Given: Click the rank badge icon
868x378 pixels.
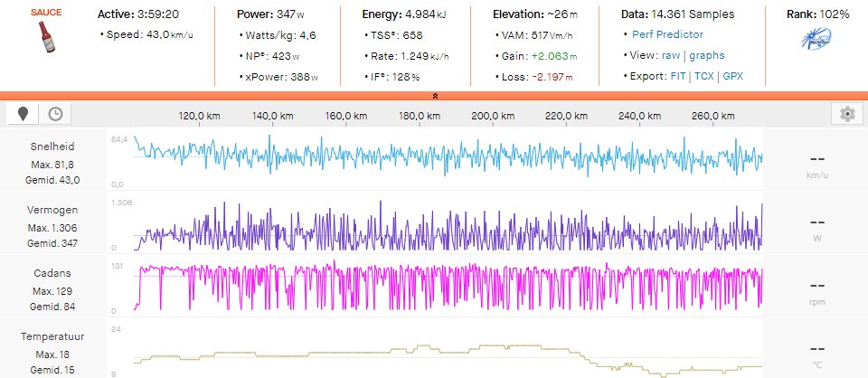Looking at the screenshot, I should [816, 39].
